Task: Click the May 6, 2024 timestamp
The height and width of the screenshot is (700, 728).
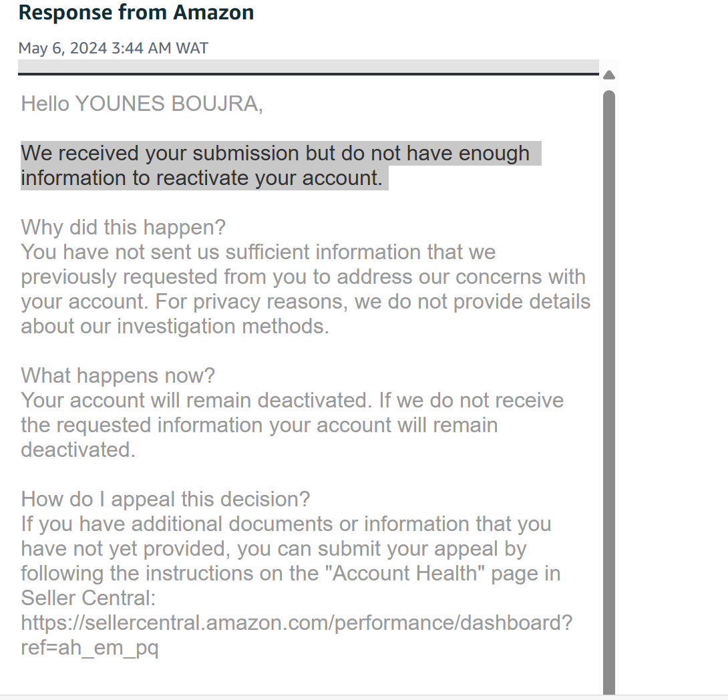Action: point(114,48)
